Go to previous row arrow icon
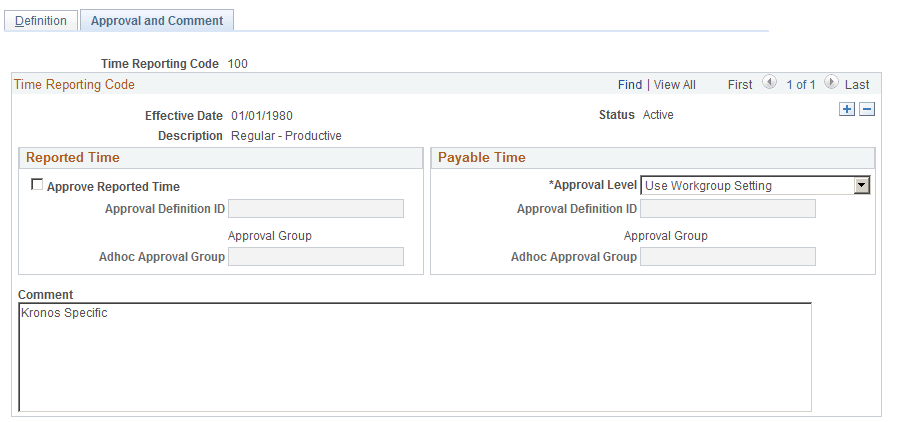910x422 pixels. coord(769,83)
